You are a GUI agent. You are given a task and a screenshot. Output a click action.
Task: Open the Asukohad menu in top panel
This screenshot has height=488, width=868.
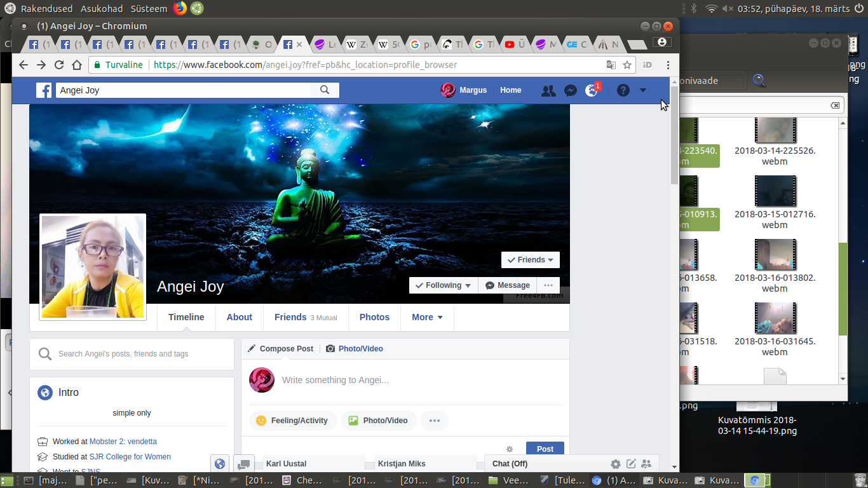tap(101, 9)
